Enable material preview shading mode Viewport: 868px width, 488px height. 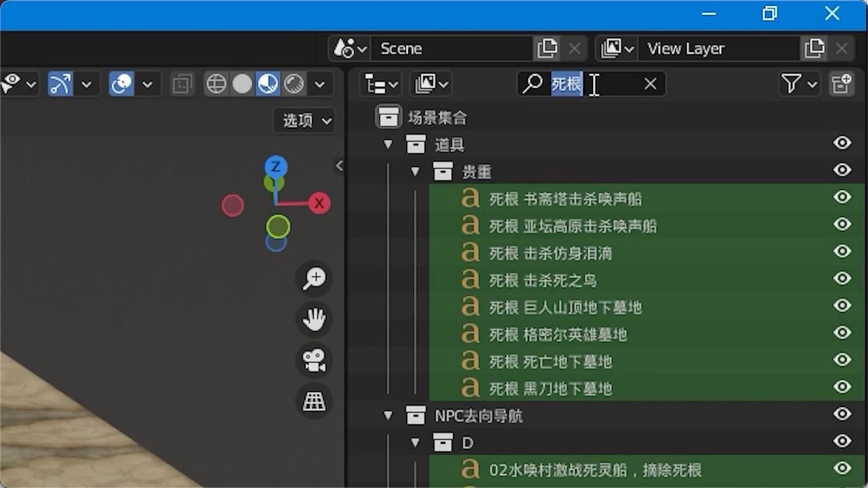click(x=269, y=83)
